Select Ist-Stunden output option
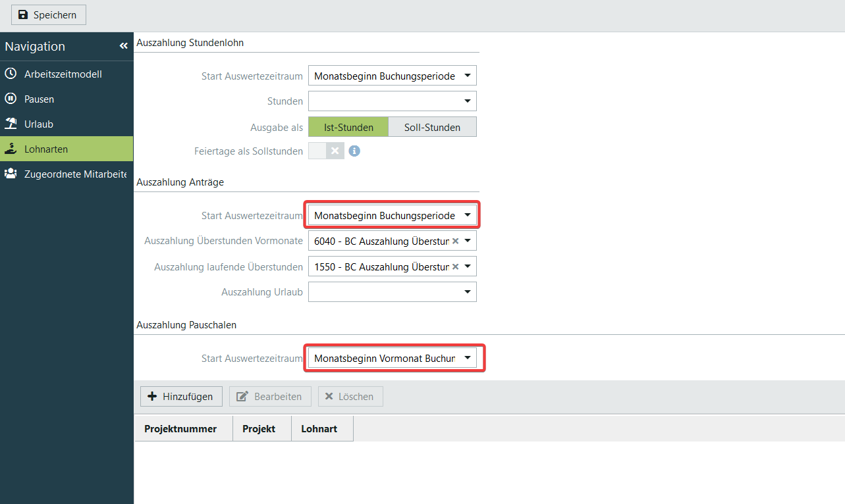The height and width of the screenshot is (504, 845). [x=348, y=127]
